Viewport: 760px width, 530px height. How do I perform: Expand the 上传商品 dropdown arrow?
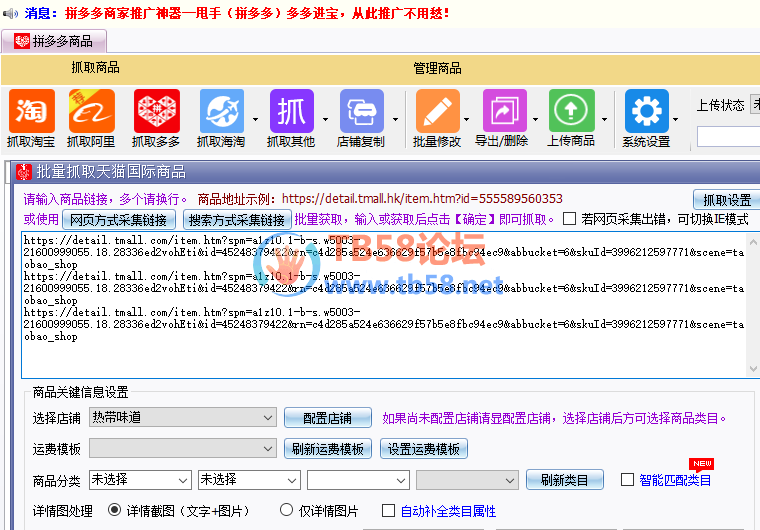[604, 119]
